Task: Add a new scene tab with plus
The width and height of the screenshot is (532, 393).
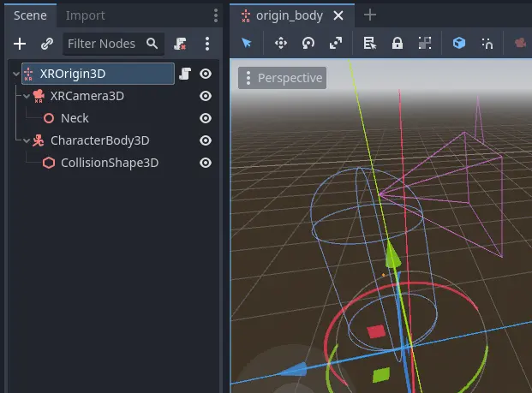Action: (x=370, y=15)
